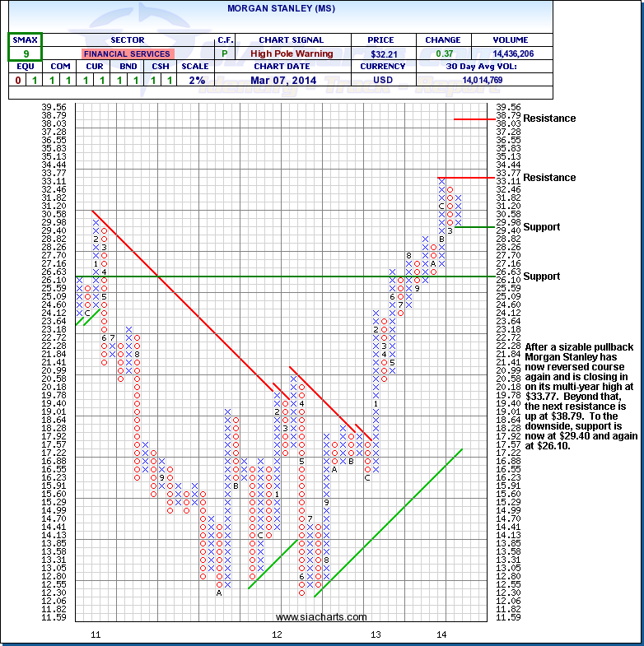Click the 2% scale value
The image size is (644, 646).
(x=195, y=80)
